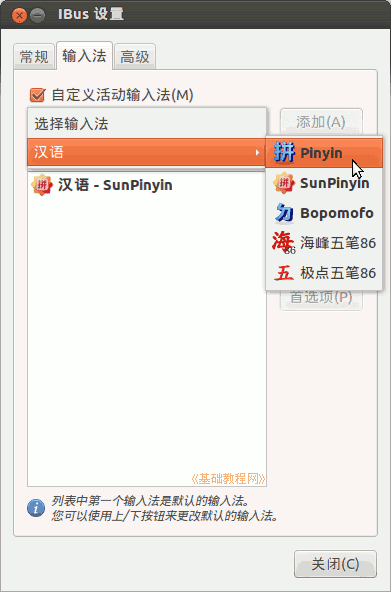Click the blue info icon near the bottom
This screenshot has height=592, width=391.
click(36, 508)
